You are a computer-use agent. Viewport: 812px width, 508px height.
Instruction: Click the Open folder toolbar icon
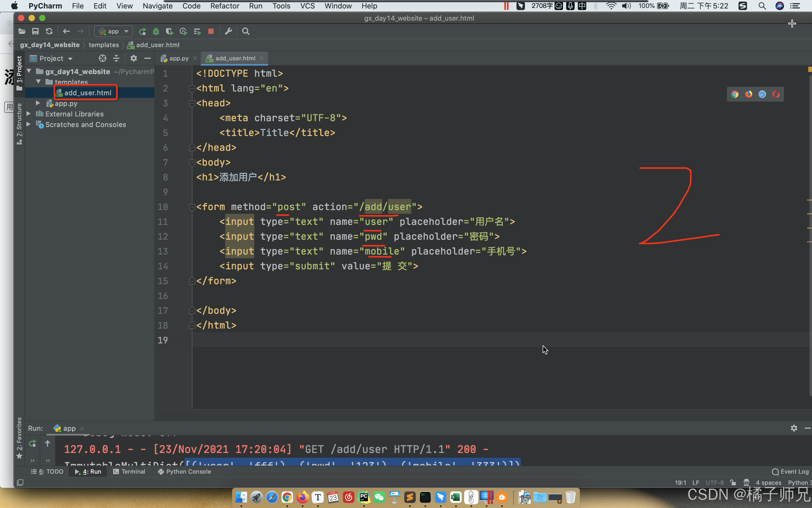(x=22, y=31)
